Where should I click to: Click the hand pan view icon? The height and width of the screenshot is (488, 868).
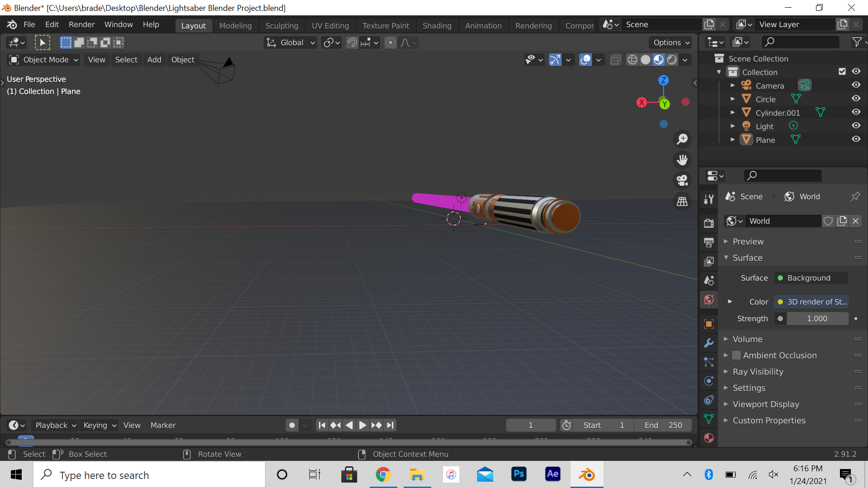pos(682,160)
